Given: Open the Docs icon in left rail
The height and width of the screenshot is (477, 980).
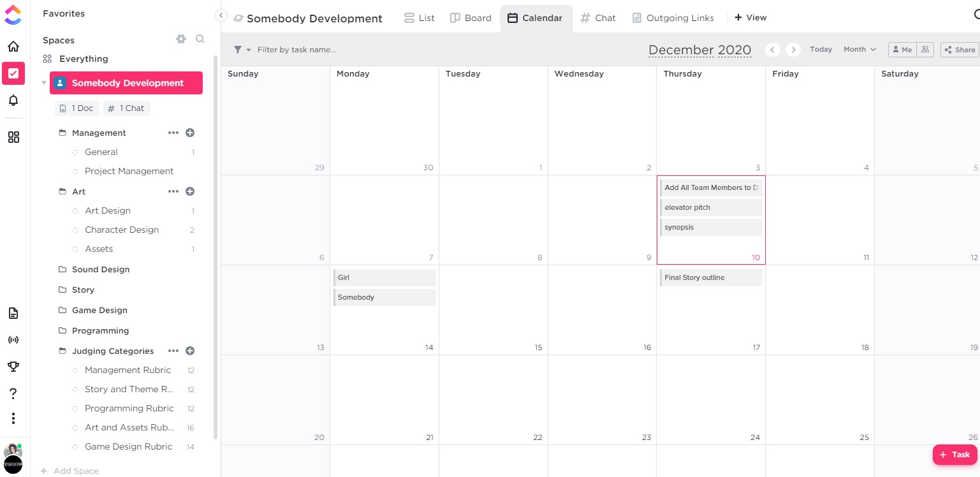Looking at the screenshot, I should pyautogui.click(x=13, y=313).
